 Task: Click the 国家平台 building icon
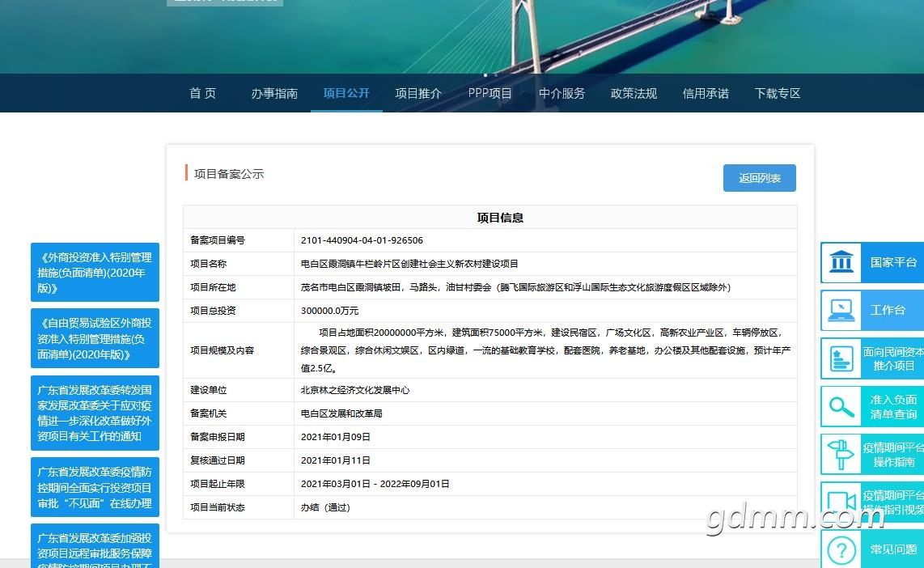pyautogui.click(x=841, y=262)
